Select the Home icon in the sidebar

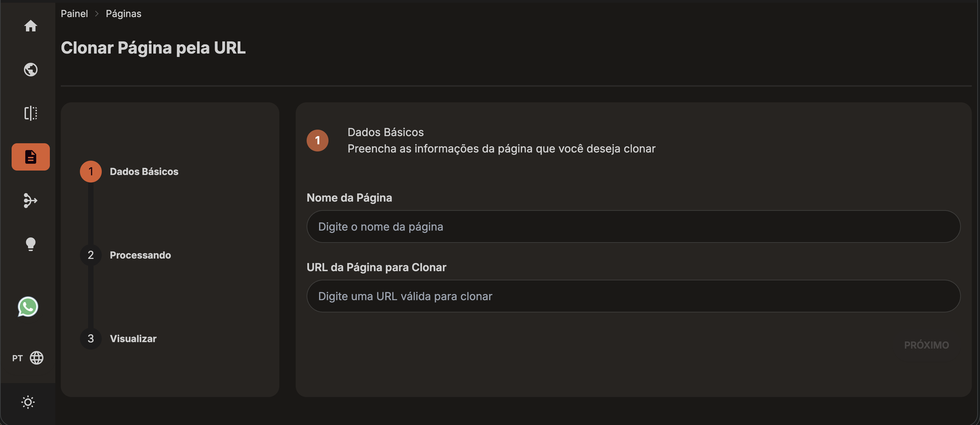(30, 26)
